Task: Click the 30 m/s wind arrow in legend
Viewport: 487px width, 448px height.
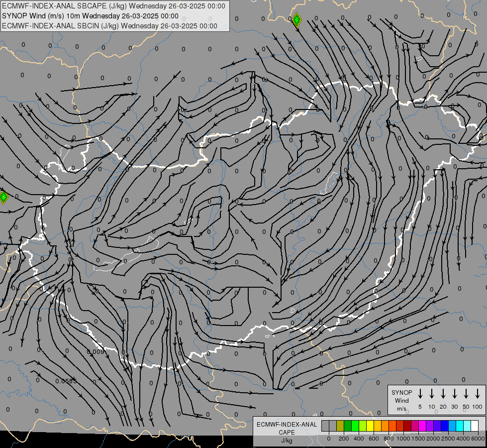Action: pyautogui.click(x=454, y=394)
